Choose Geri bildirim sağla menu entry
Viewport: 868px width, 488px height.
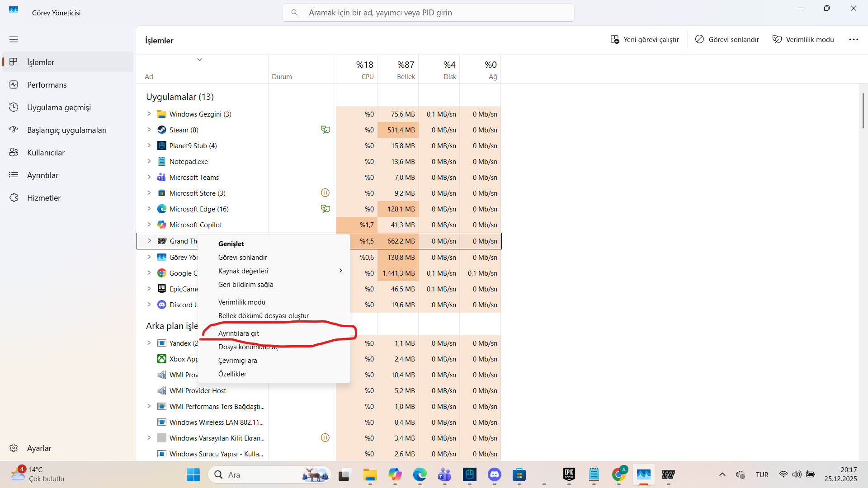pos(274,285)
